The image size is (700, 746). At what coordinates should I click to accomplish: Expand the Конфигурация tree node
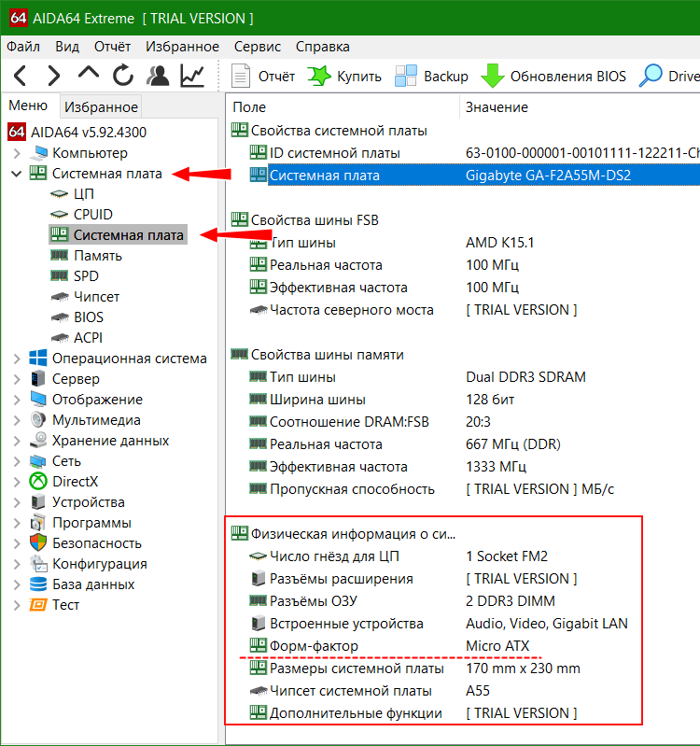[17, 564]
